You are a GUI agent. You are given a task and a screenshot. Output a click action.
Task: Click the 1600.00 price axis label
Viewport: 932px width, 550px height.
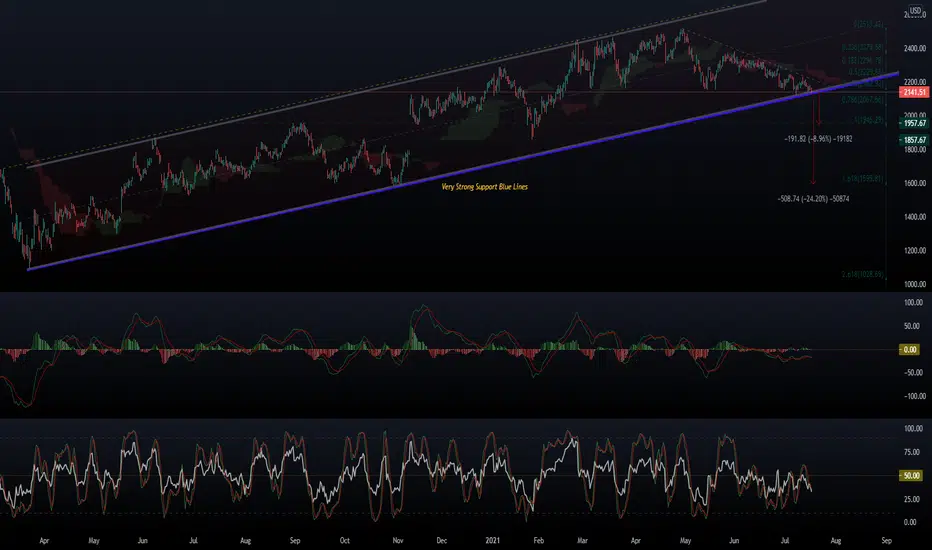[915, 184]
